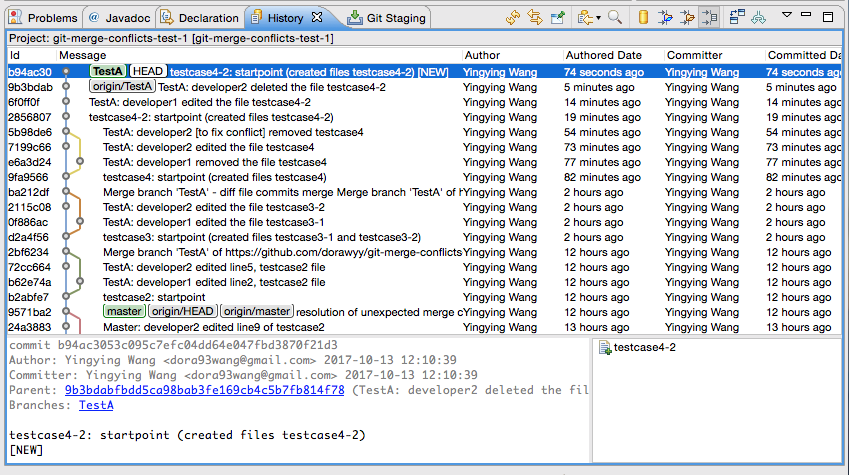The width and height of the screenshot is (849, 475).
Task: Click the commit hash line in details
Action: point(173,345)
